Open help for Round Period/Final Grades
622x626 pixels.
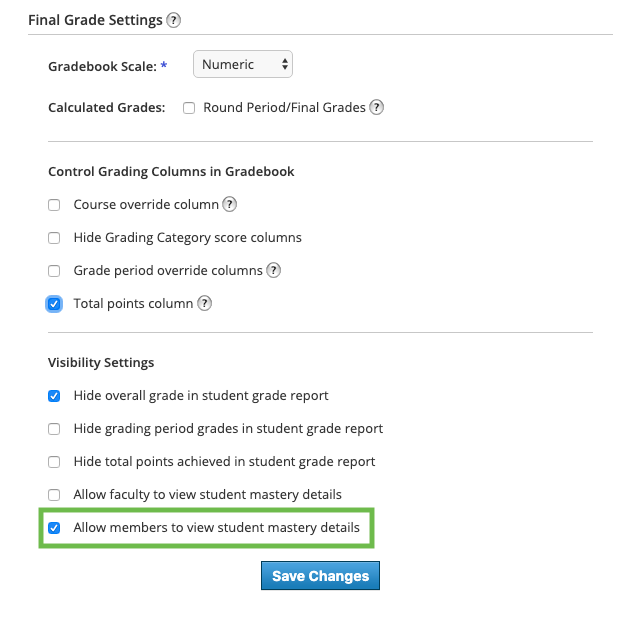click(377, 107)
